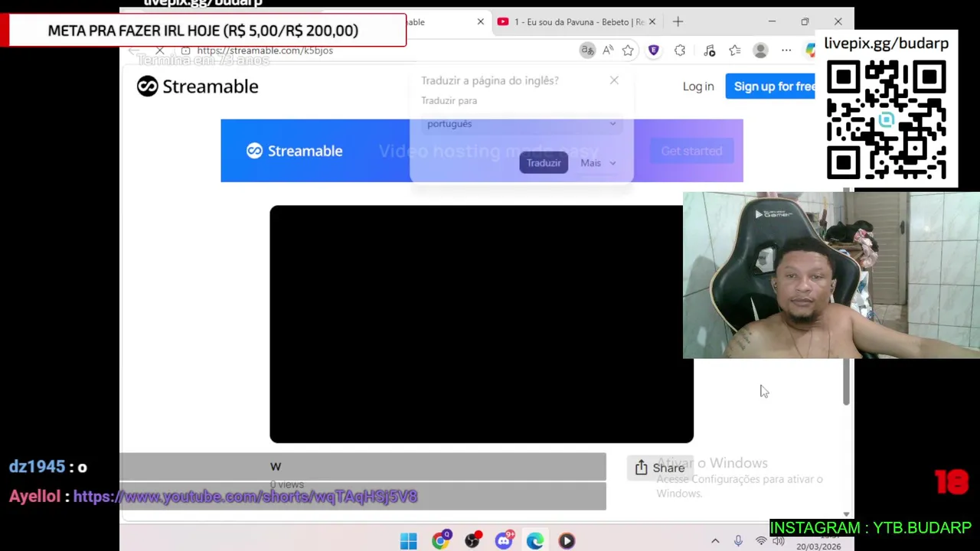The image size is (980, 551).
Task: Open the Windows Start button
Action: [409, 541]
